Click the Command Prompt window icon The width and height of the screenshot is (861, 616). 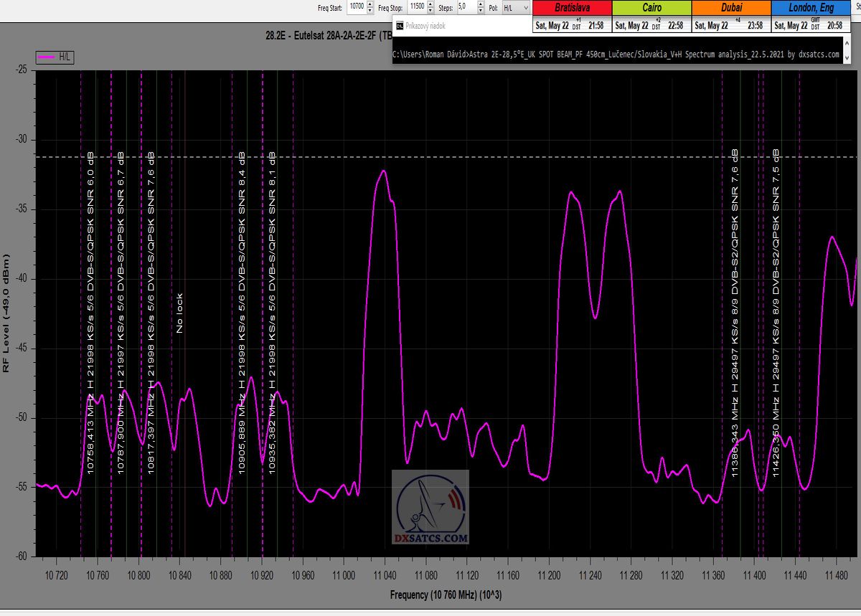[x=399, y=25]
